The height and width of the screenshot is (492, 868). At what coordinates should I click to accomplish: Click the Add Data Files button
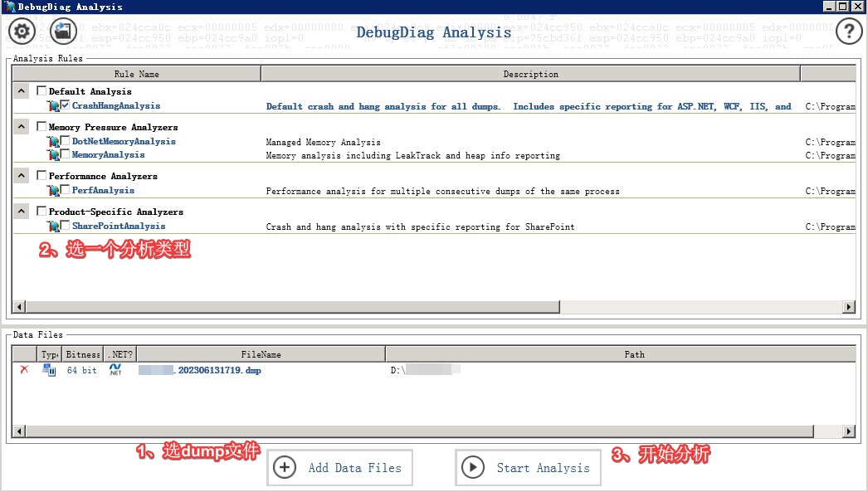pos(340,468)
